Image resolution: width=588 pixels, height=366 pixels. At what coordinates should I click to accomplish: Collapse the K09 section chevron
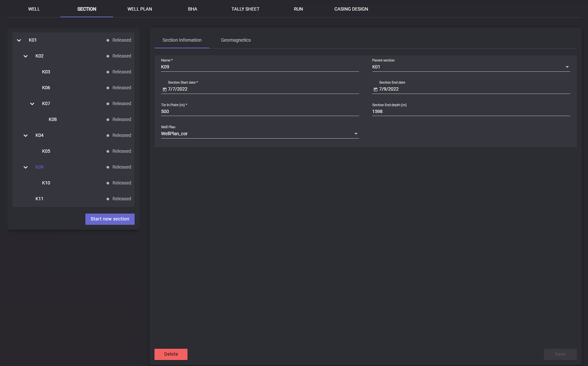25,167
